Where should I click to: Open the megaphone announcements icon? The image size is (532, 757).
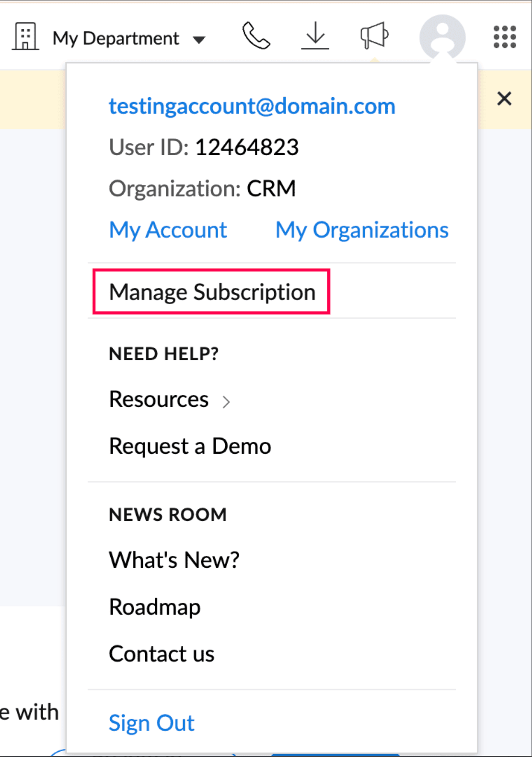pyautogui.click(x=374, y=36)
